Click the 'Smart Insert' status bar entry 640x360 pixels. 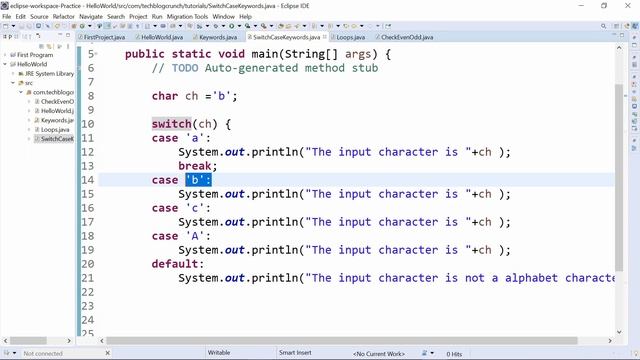pyautogui.click(x=295, y=353)
